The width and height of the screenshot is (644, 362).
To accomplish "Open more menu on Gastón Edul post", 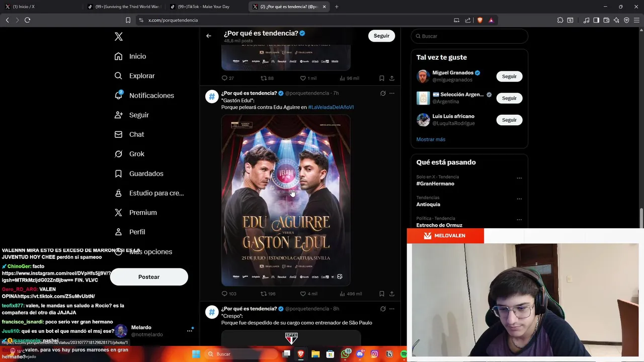I will pyautogui.click(x=392, y=94).
